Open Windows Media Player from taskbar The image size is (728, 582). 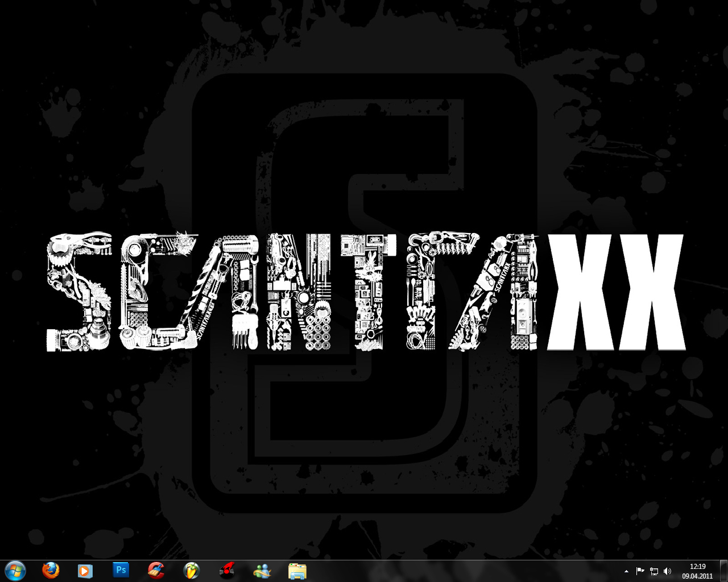85,570
